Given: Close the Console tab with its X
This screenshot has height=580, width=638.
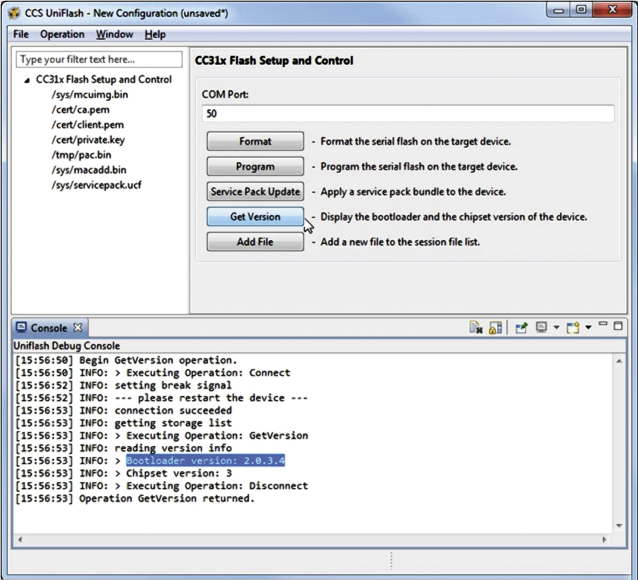Looking at the screenshot, I should pos(78,328).
